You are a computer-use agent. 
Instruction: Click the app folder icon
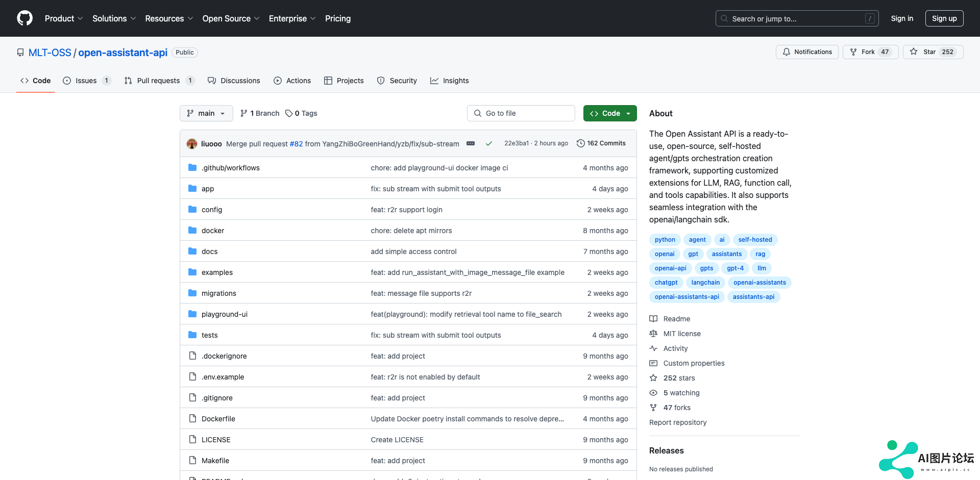pyautogui.click(x=192, y=189)
